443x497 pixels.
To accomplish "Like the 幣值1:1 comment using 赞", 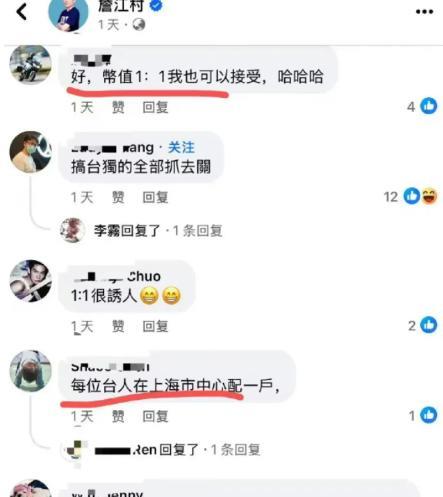I will tap(118, 107).
